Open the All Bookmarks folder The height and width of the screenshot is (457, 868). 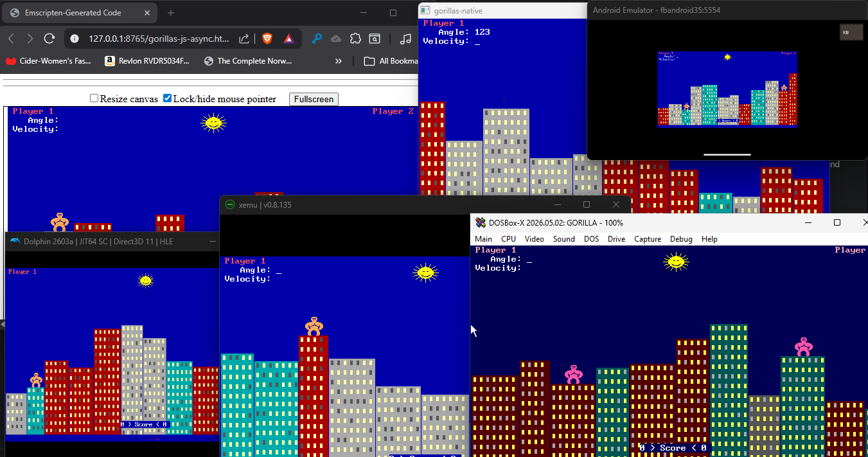click(x=391, y=61)
